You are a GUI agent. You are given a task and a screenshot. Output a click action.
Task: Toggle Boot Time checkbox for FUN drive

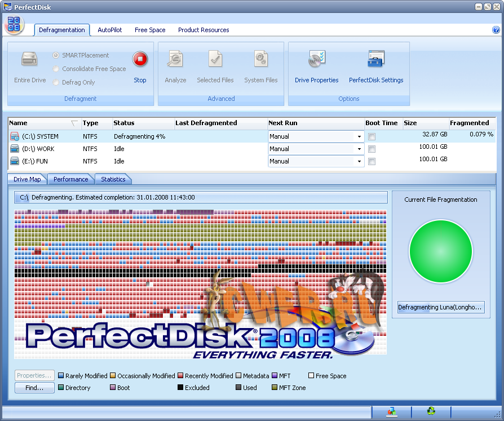(372, 162)
